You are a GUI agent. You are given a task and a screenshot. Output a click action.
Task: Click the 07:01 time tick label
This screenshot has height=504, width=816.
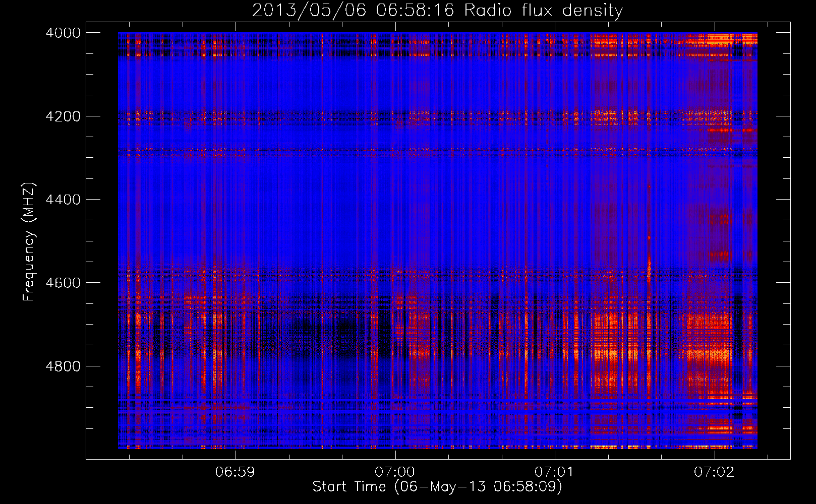pos(554,472)
